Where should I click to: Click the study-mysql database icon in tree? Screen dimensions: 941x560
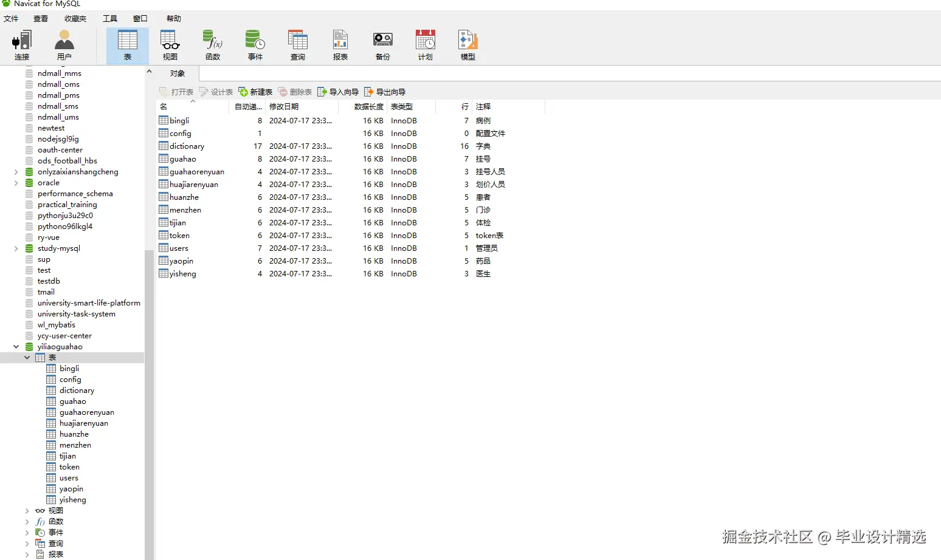coord(29,248)
